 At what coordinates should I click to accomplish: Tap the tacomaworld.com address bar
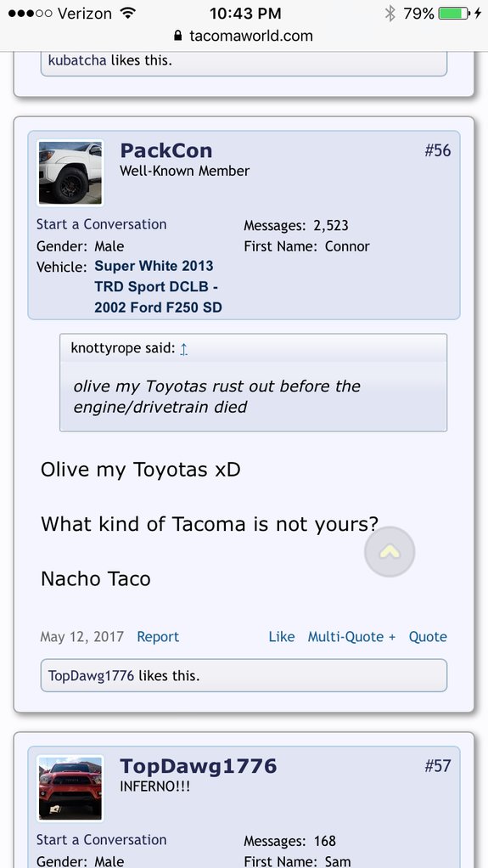(244, 36)
